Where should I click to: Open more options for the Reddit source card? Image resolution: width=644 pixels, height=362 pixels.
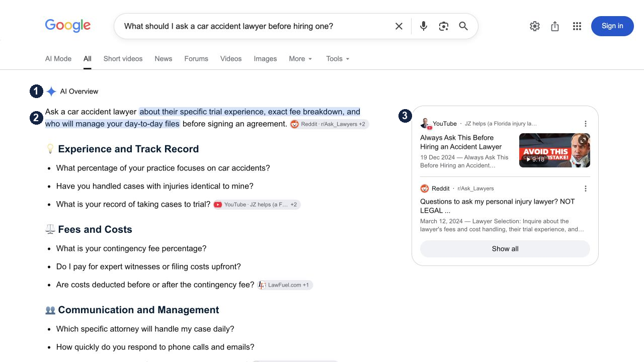click(586, 189)
